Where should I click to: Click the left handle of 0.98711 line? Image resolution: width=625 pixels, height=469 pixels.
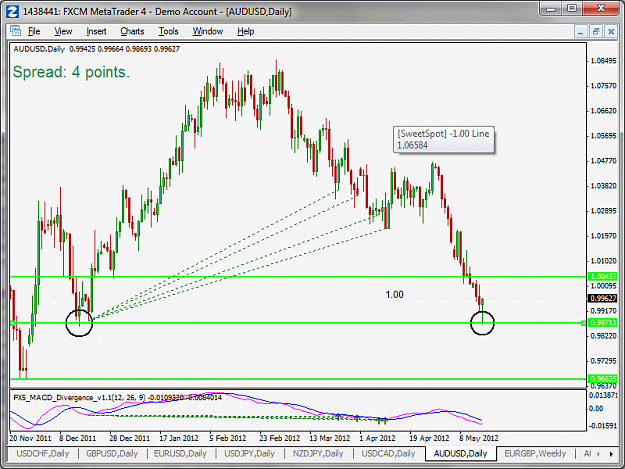point(13,323)
